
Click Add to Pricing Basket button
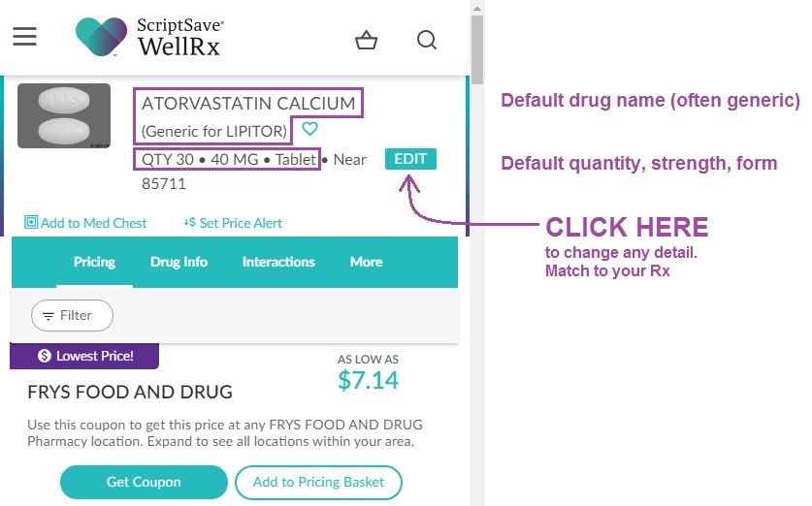(318, 482)
